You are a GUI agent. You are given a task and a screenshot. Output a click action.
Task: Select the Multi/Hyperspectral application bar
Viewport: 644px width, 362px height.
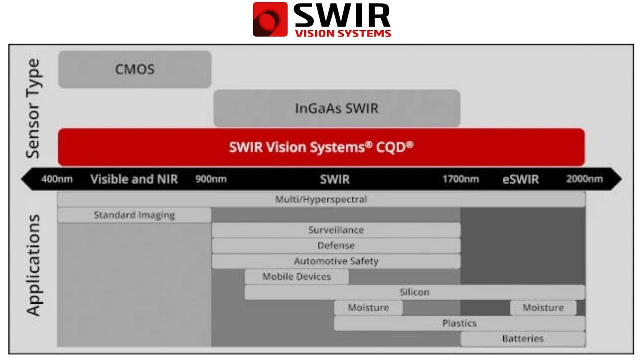[x=321, y=200]
